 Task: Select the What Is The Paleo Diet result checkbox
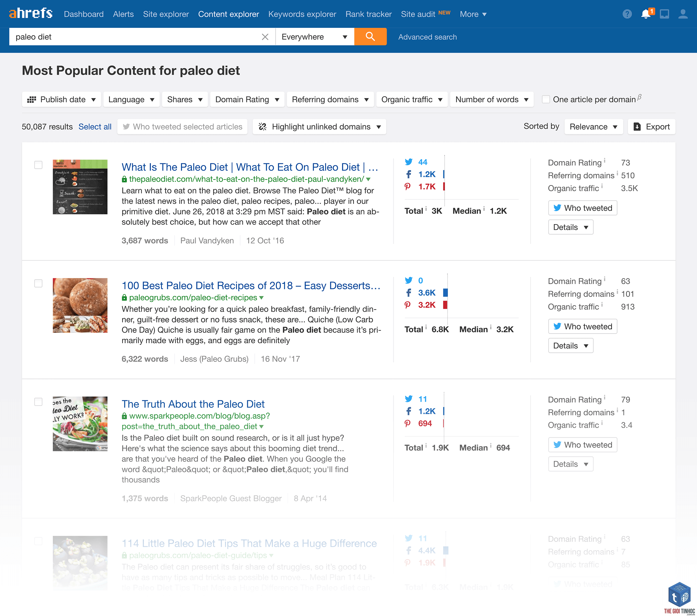(x=38, y=165)
